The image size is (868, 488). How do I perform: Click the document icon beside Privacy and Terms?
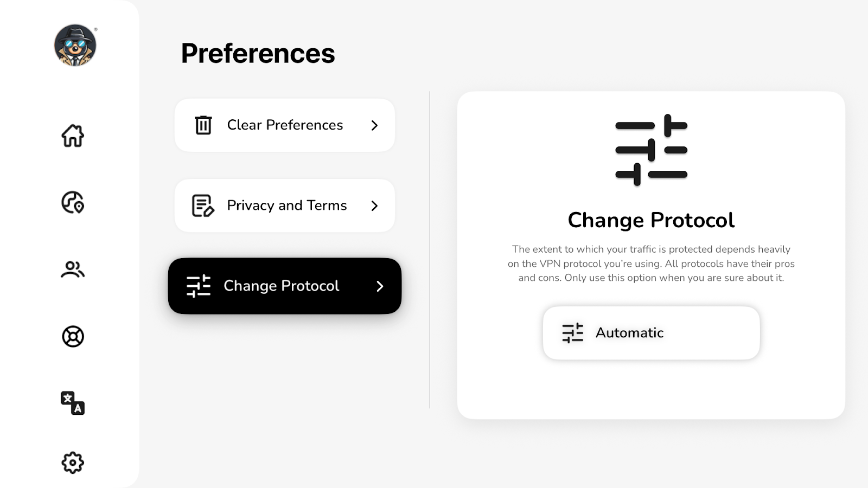click(203, 206)
